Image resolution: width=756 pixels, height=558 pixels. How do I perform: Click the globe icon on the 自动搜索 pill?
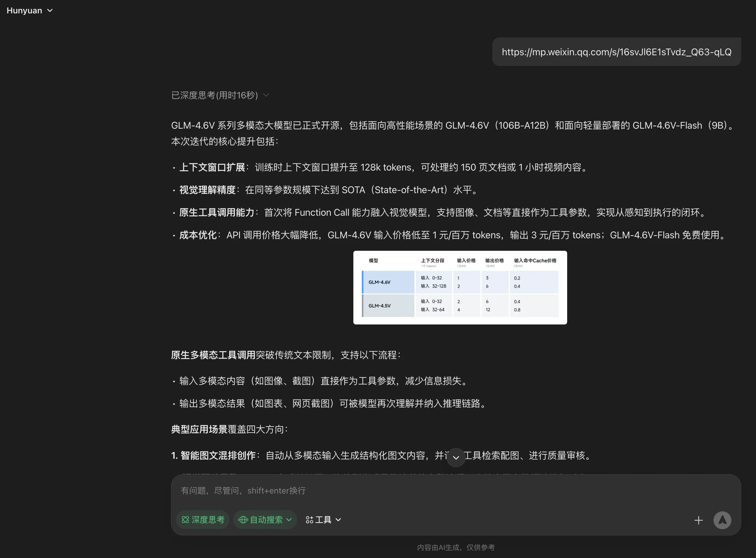click(243, 520)
